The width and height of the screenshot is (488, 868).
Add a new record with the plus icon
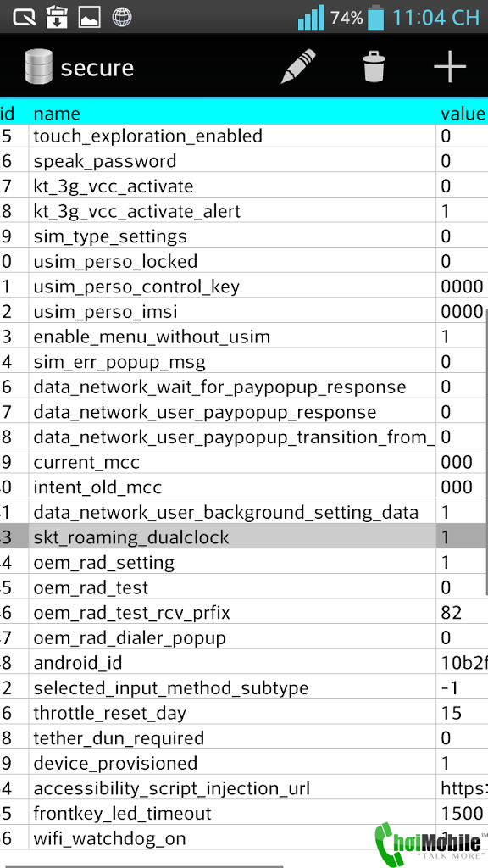[x=449, y=66]
